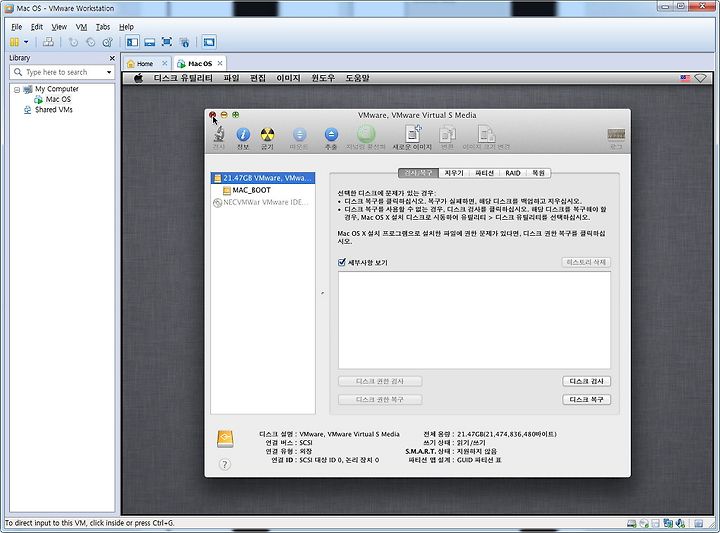720x533 pixels.
Task: Open the 디스크 유틸리티 menu
Action: [x=183, y=78]
